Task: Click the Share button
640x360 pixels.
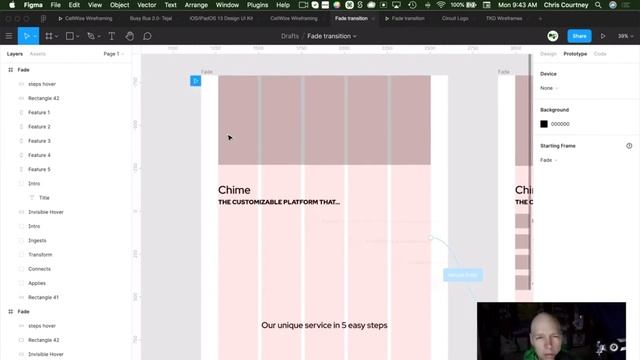Action: click(x=579, y=36)
